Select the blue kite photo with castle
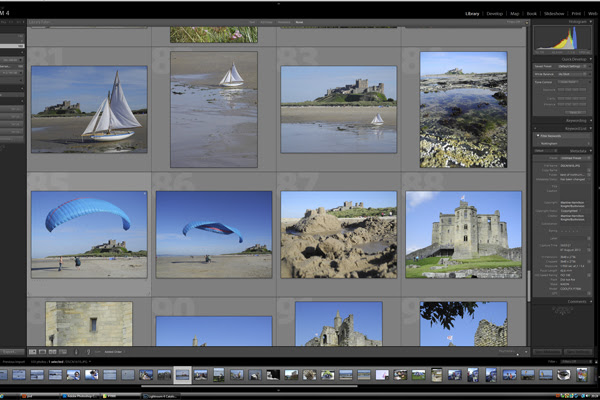The image size is (600, 400). click(89, 234)
